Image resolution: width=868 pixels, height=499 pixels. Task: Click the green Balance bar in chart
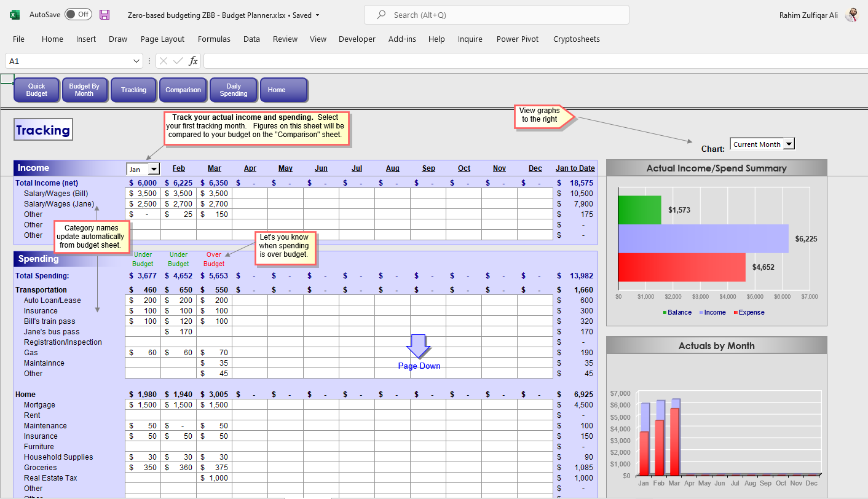click(639, 210)
